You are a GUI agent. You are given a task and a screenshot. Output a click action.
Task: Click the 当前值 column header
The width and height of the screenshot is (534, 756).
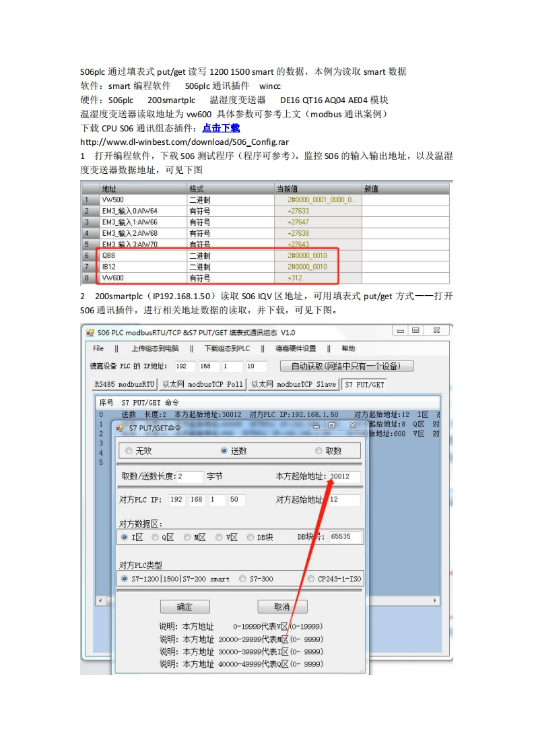point(318,189)
